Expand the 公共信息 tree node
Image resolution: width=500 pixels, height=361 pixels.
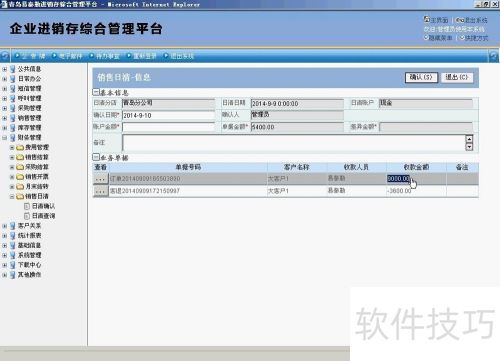tap(5, 69)
